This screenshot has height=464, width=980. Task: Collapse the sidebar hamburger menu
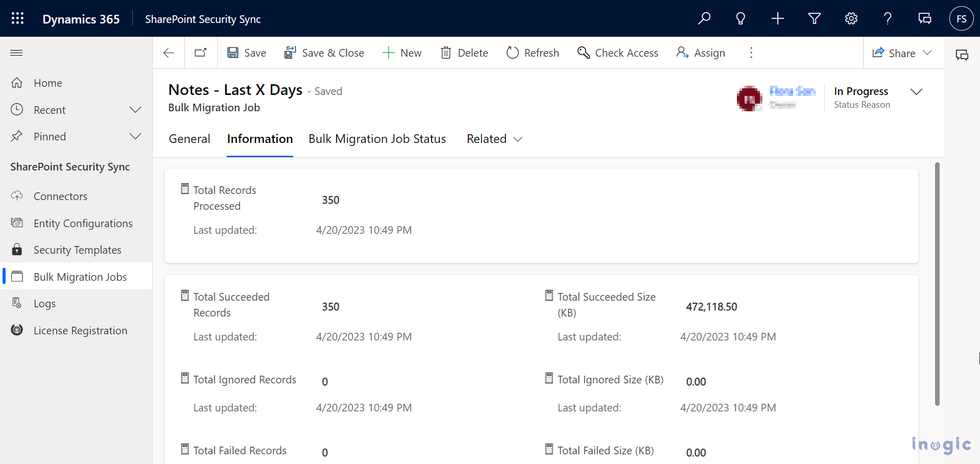click(16, 53)
